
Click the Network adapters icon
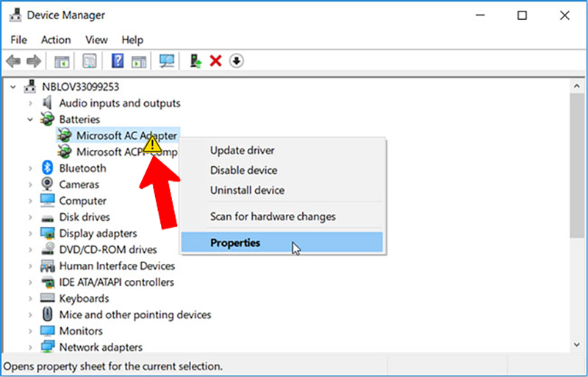[x=47, y=347]
